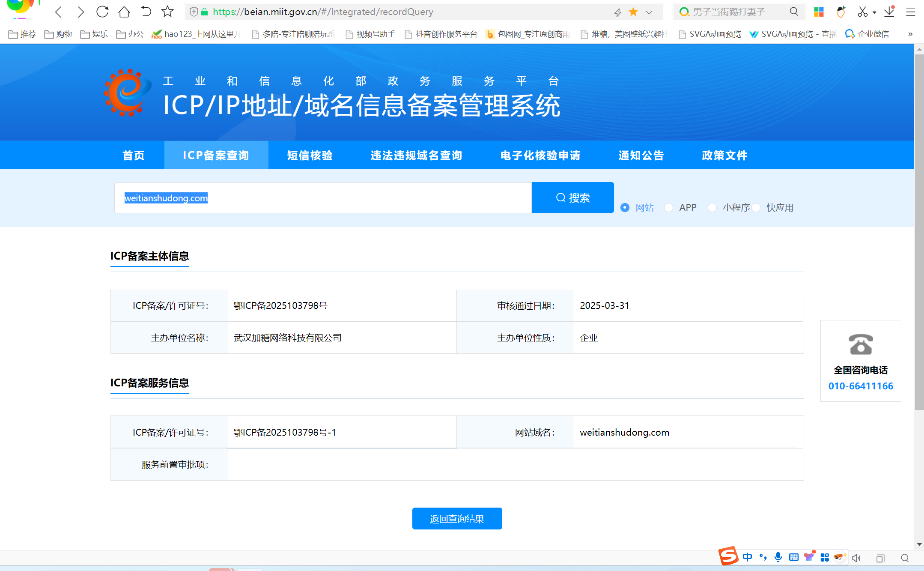The height and width of the screenshot is (571, 924).
Task: Toggle the mute speaker icon in status bar
Action: point(856,558)
